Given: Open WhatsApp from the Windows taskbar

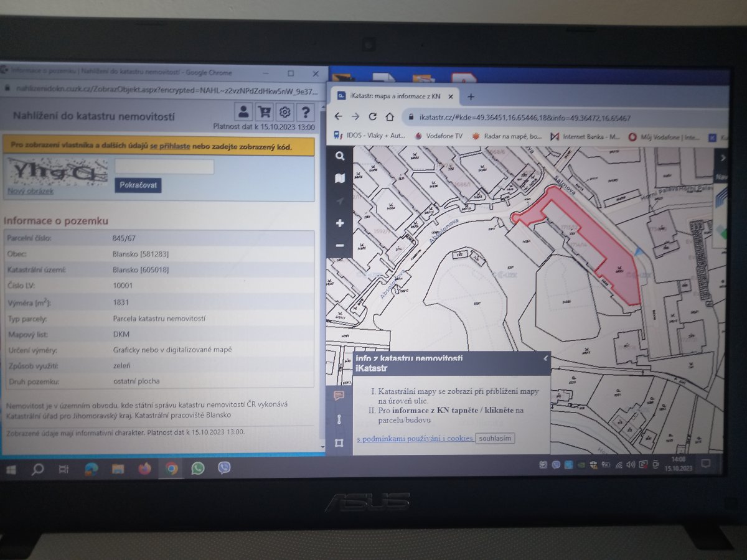Looking at the screenshot, I should (x=198, y=469).
